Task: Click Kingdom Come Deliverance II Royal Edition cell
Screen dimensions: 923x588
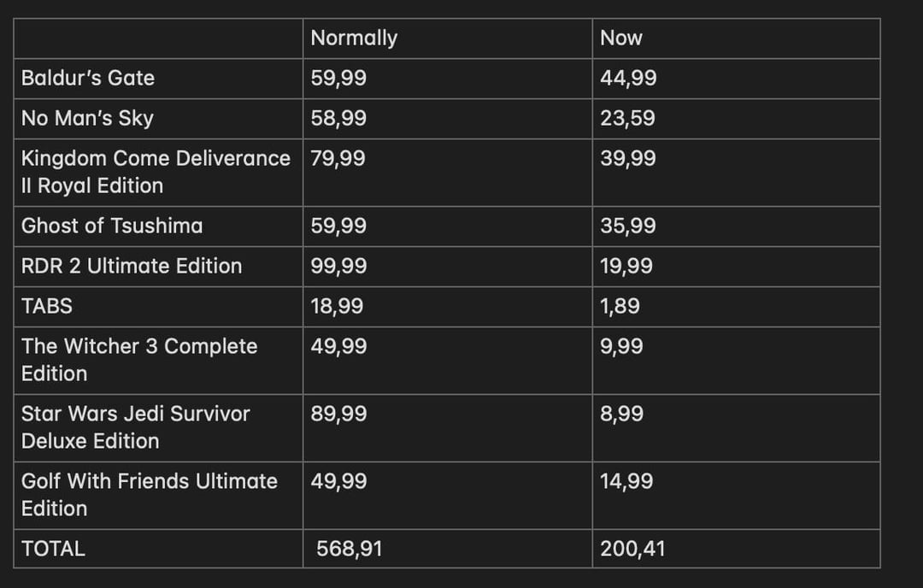Action: 156,172
